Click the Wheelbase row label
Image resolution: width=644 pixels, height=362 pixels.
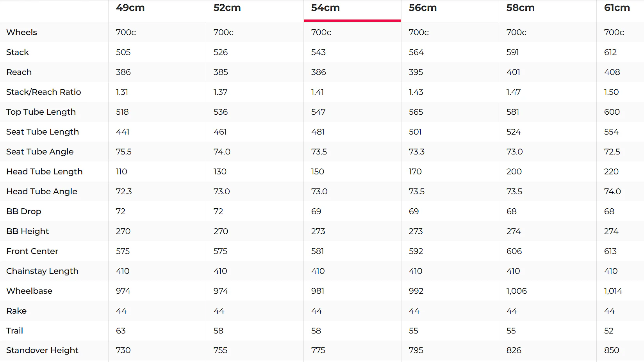[x=29, y=291]
